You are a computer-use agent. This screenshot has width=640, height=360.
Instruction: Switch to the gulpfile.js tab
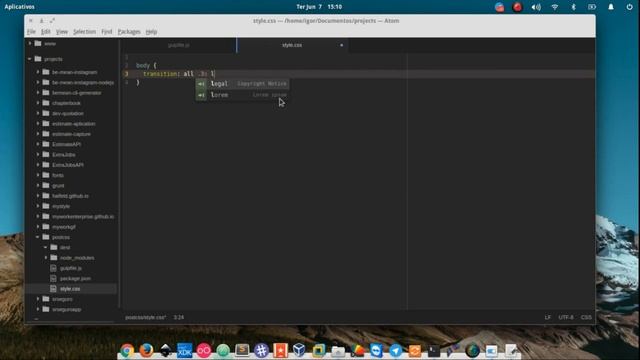(179, 45)
